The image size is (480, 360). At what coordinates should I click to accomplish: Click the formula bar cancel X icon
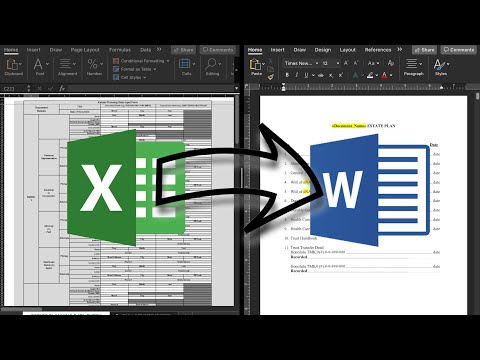(39, 88)
